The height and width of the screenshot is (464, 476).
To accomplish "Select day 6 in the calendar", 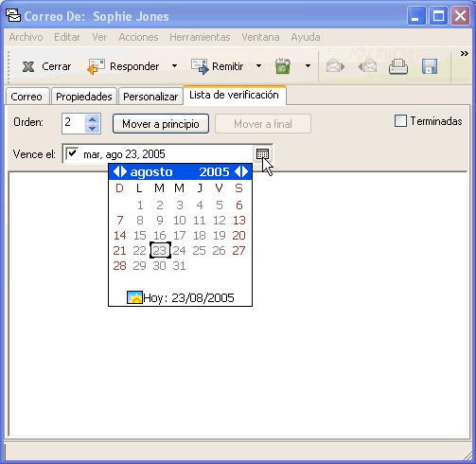I will click(x=239, y=205).
